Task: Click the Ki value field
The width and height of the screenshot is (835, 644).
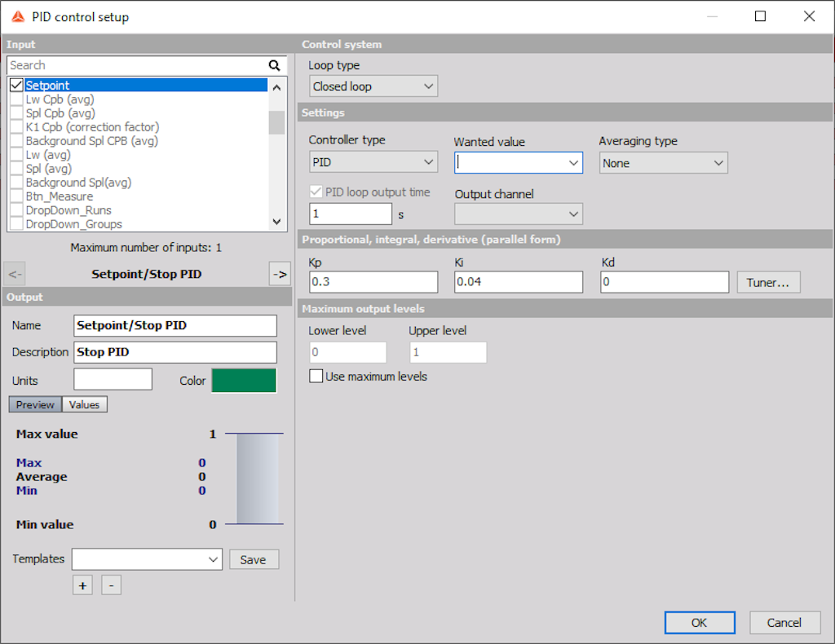Action: (x=518, y=282)
